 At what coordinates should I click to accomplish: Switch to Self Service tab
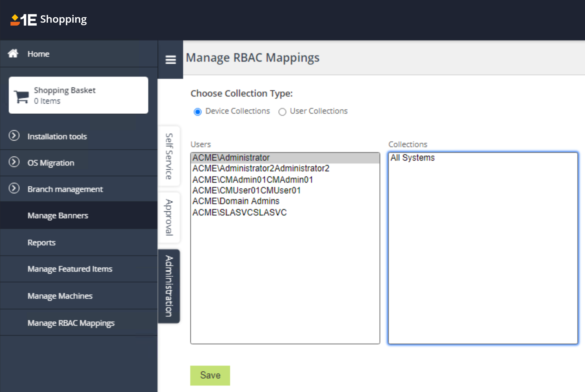pos(169,156)
